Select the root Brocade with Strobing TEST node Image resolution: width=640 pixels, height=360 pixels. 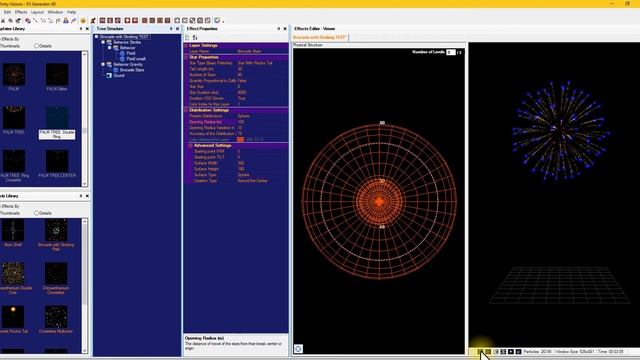point(124,37)
